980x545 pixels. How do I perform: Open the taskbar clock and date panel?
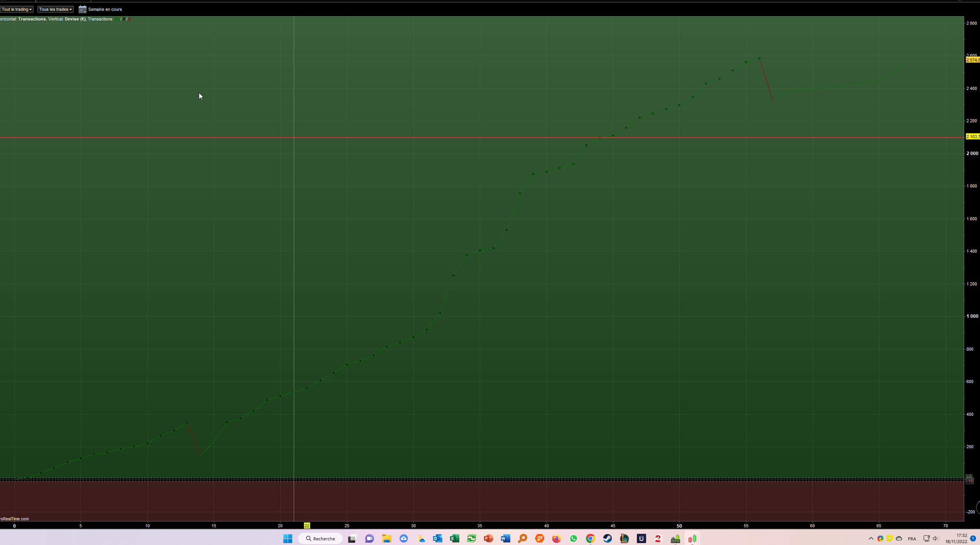(956, 538)
